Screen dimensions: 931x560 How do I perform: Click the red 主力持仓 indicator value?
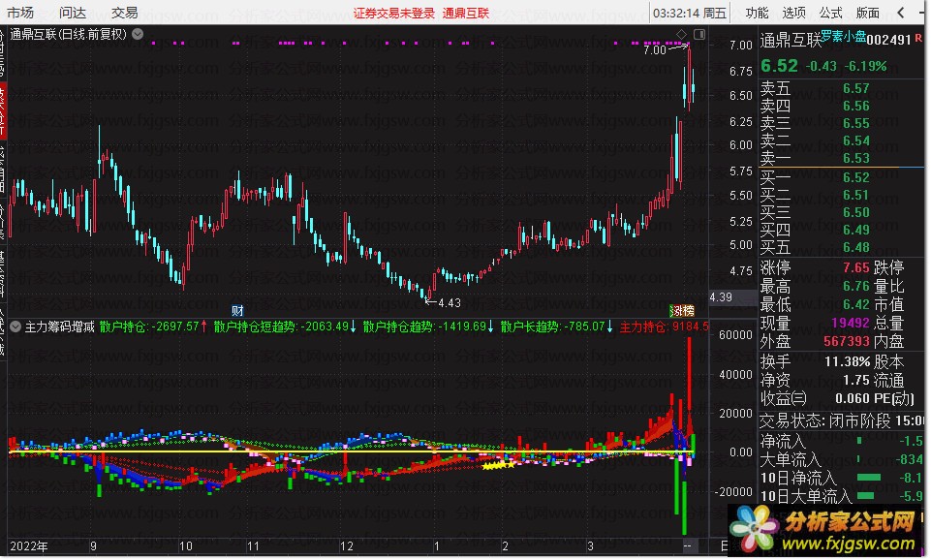click(665, 327)
